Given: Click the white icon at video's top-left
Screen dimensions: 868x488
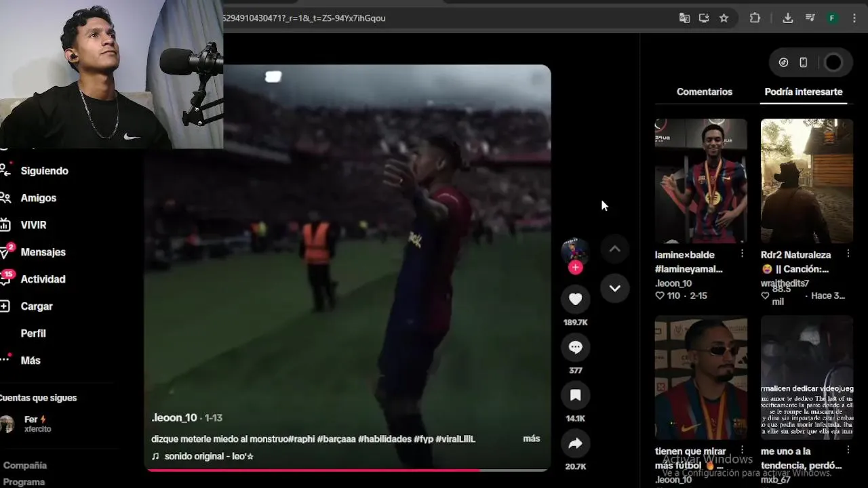Looking at the screenshot, I should (x=273, y=77).
